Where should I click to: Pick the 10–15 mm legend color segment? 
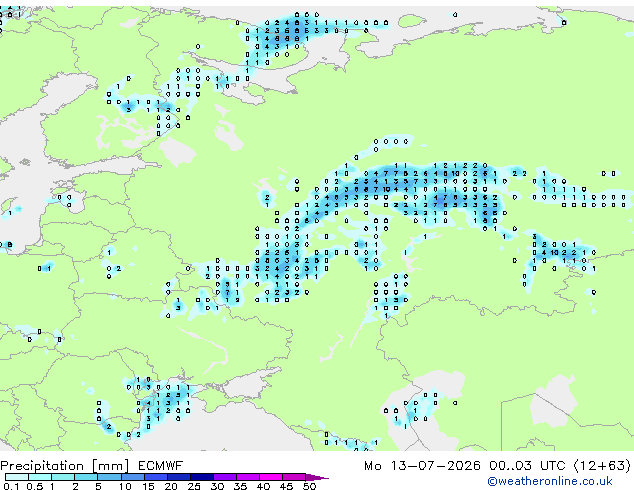(x=133, y=477)
